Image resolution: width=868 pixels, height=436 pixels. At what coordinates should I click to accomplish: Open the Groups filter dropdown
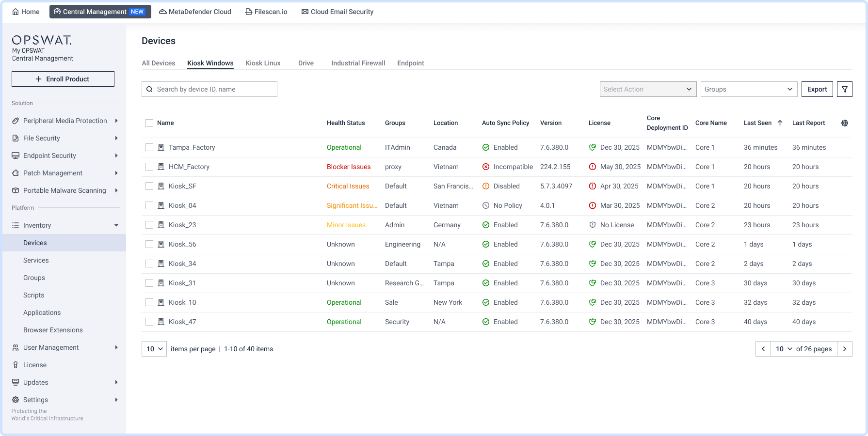point(749,89)
